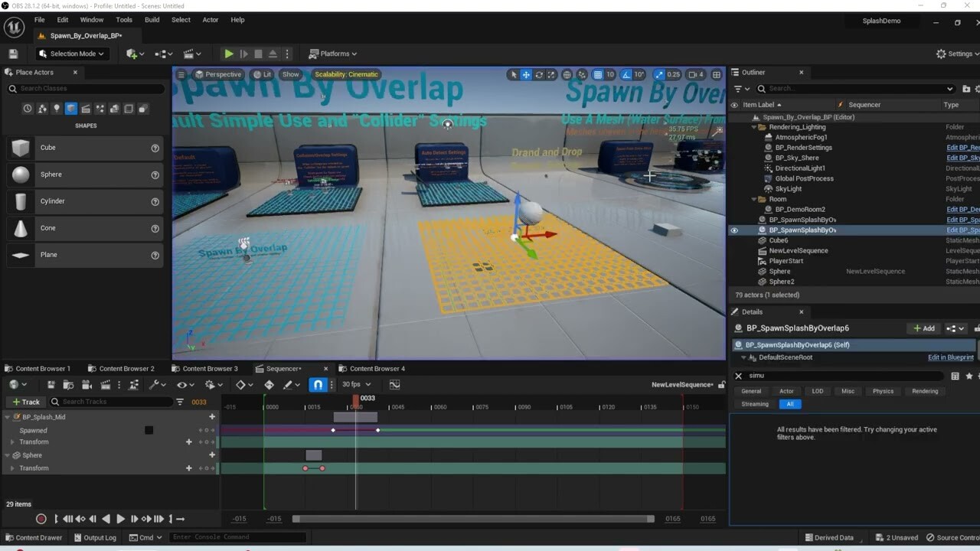Screen dimensions: 980x551
Task: Toggle Sequencer key snapping magnet button
Action: [x=318, y=384]
